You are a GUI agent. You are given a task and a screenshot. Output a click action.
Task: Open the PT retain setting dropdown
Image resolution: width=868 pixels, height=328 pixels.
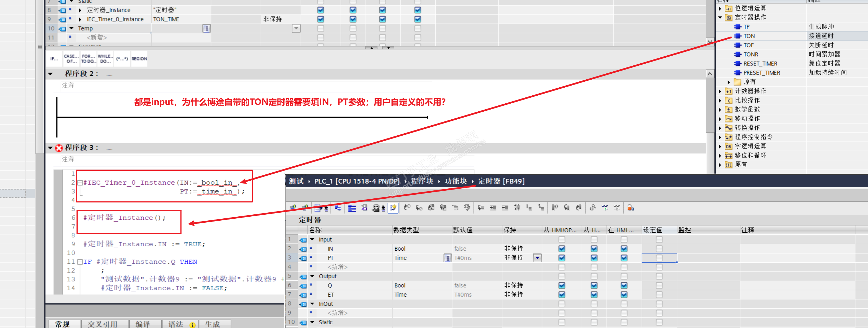pos(537,258)
